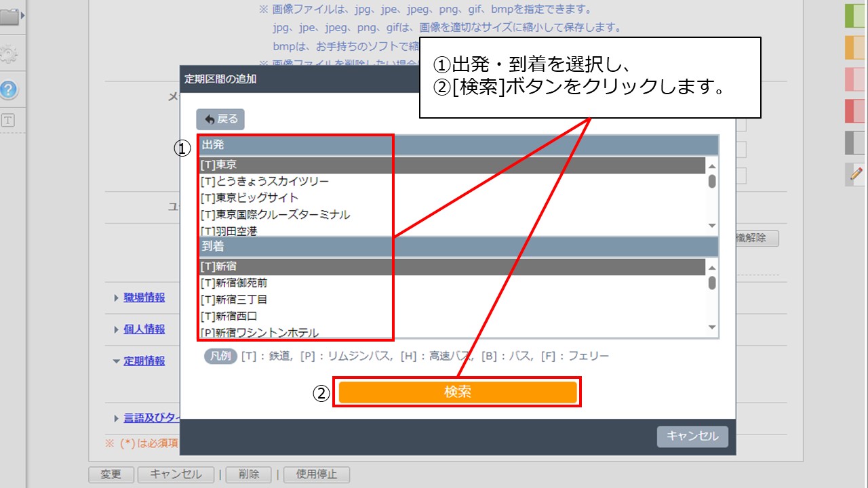This screenshot has width=868, height=488.
Task: Click the 削除 delete button
Action: (248, 474)
